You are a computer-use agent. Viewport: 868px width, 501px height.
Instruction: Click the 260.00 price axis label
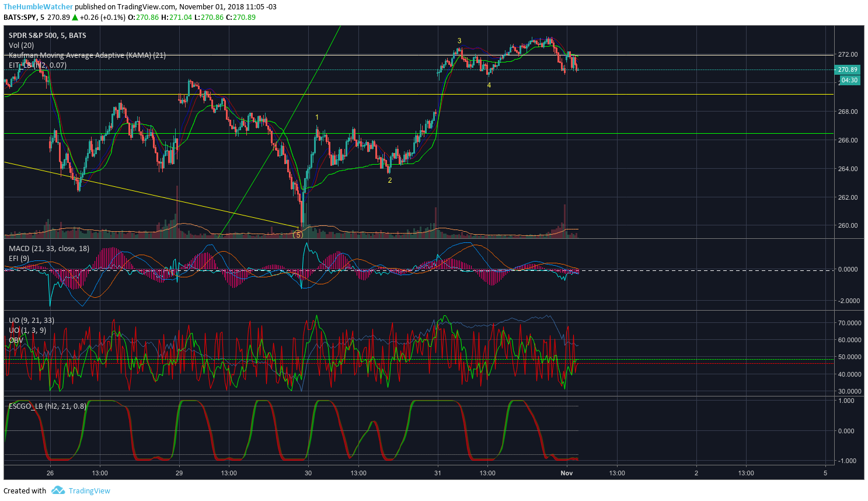click(848, 226)
